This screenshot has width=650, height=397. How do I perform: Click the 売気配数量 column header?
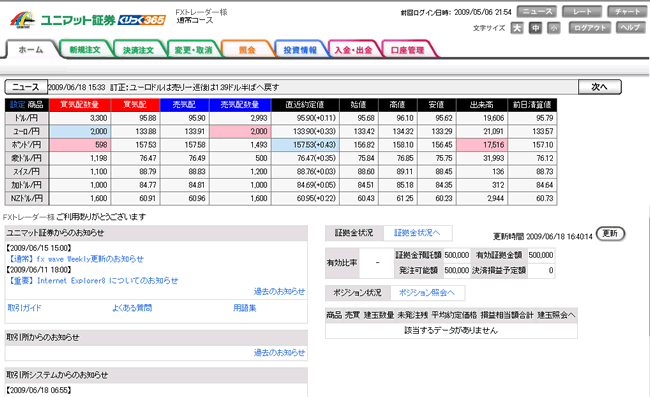point(240,105)
